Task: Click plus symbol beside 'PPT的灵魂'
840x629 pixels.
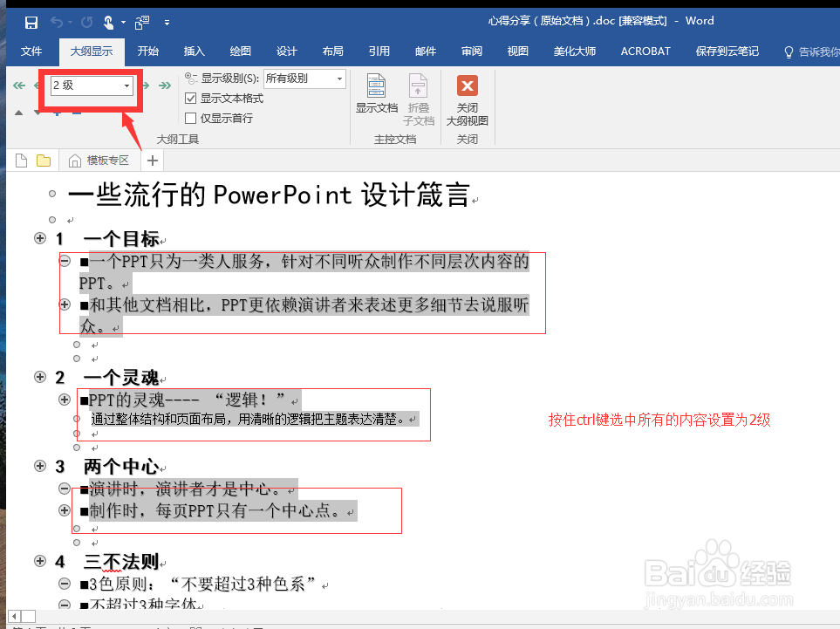Action: pyautogui.click(x=65, y=400)
